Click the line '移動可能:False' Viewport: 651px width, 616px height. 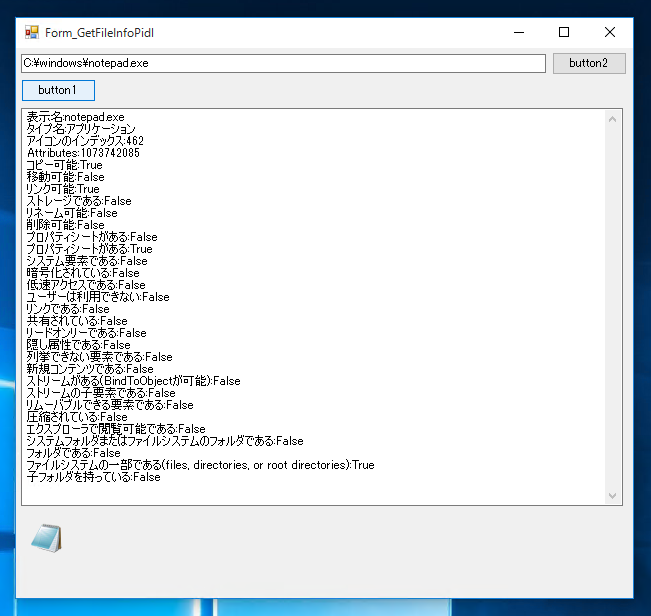(66, 177)
